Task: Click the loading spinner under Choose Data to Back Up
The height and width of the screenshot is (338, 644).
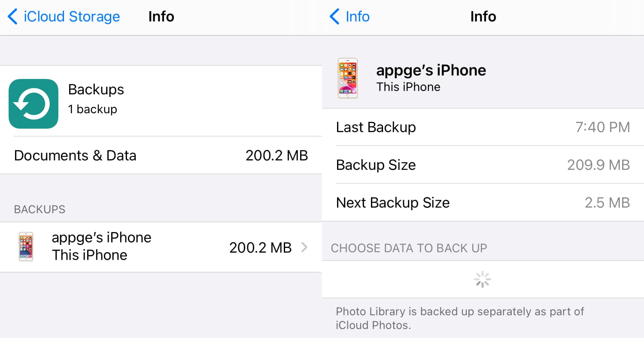Action: (483, 279)
